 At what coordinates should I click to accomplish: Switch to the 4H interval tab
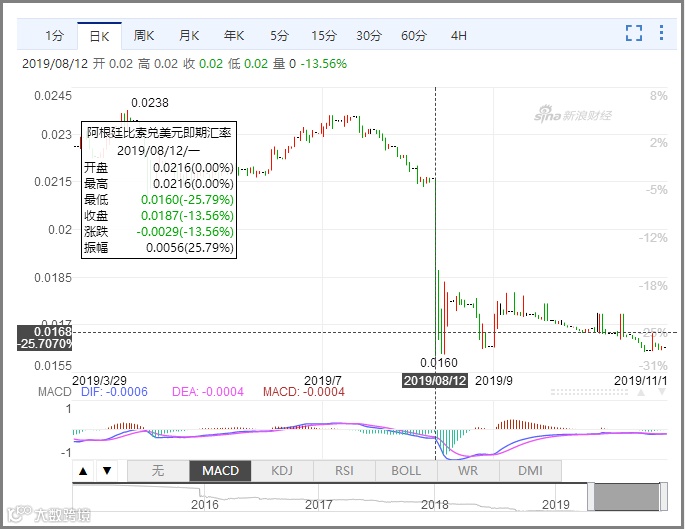[459, 35]
